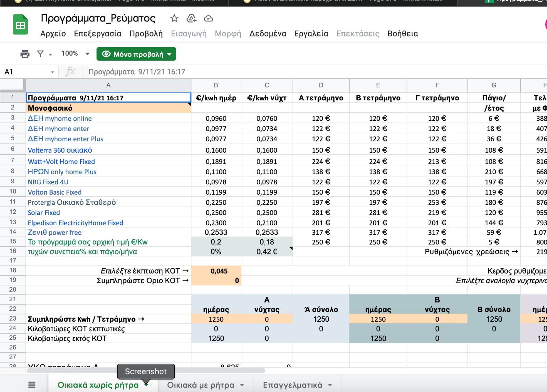This screenshot has height=392, width=547.
Task: Open the Protergia Οικιακό Σταθερό link
Action: click(x=72, y=202)
